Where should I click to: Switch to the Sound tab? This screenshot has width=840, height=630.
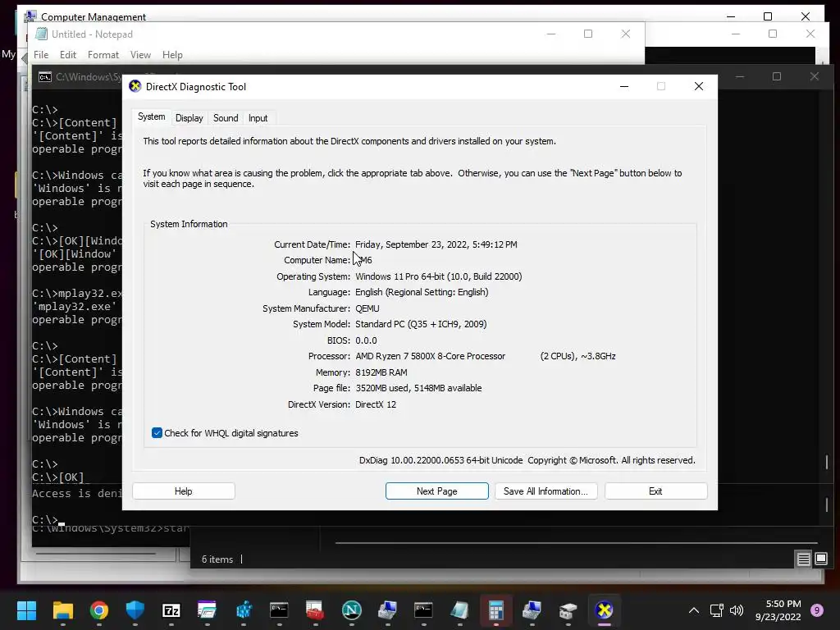point(226,118)
